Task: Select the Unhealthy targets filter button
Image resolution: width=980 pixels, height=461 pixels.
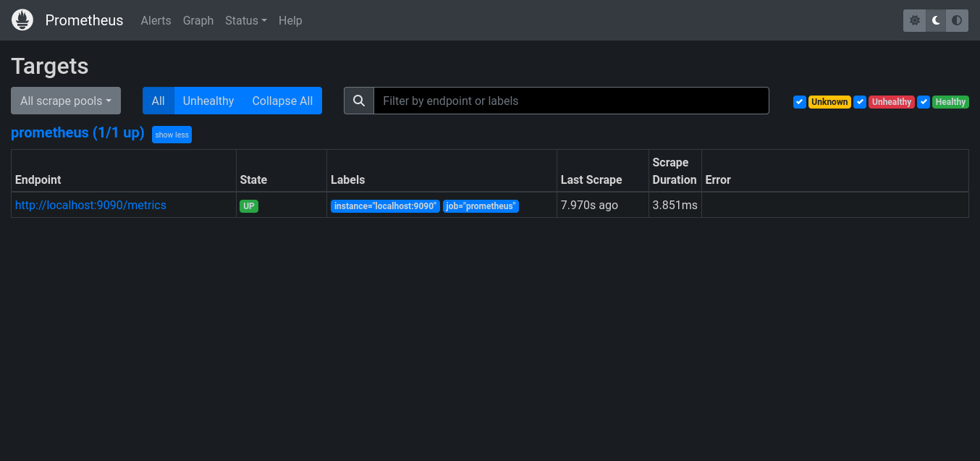Action: [208, 101]
